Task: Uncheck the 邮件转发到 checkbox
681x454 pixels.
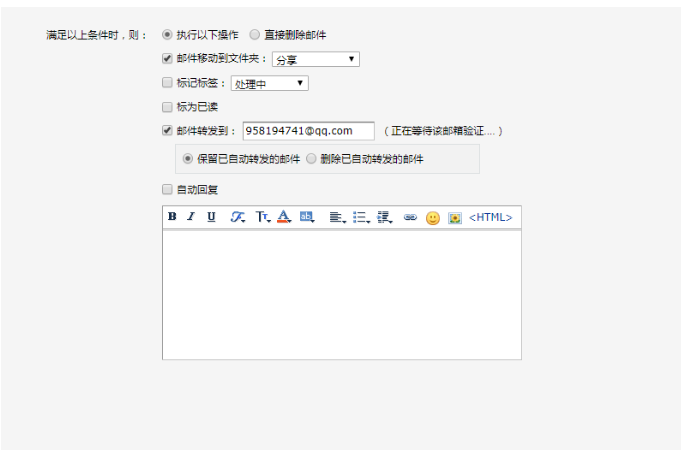Action: pos(167,130)
